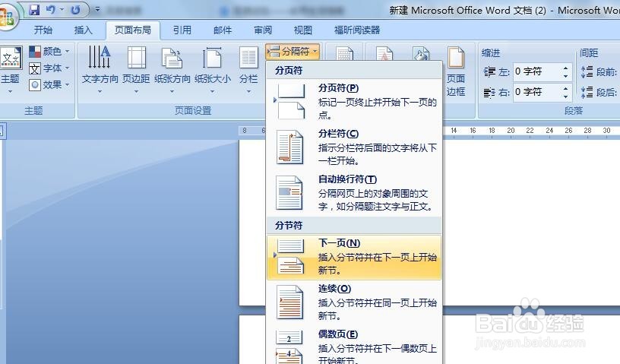Click the horizontal ruler at mark 20
620x364 pixels.
point(511,131)
